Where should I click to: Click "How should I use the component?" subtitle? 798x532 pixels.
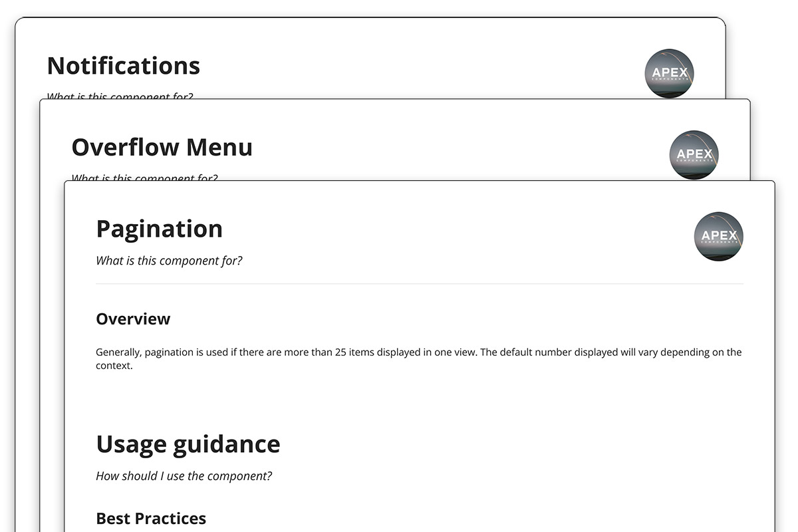184,476
